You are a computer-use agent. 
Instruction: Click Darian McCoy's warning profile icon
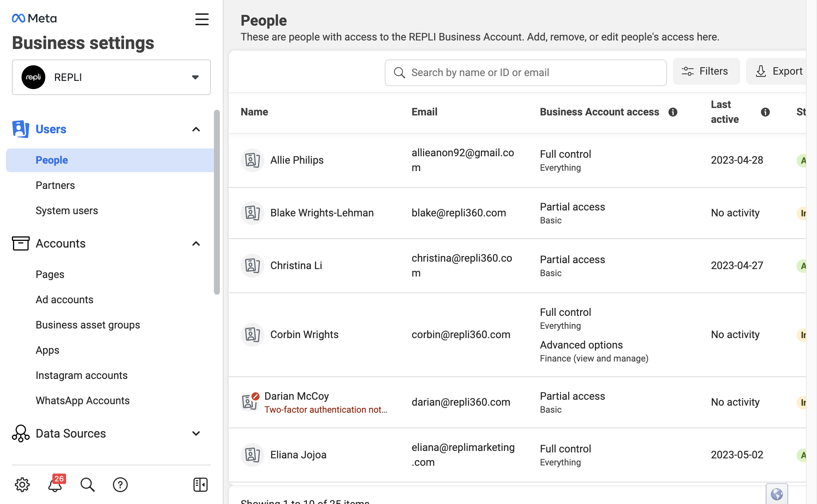pyautogui.click(x=250, y=402)
